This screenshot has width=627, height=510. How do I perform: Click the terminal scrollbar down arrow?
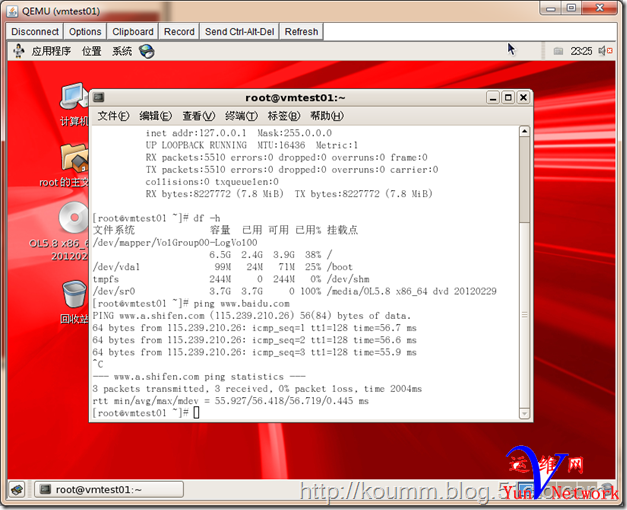[524, 413]
